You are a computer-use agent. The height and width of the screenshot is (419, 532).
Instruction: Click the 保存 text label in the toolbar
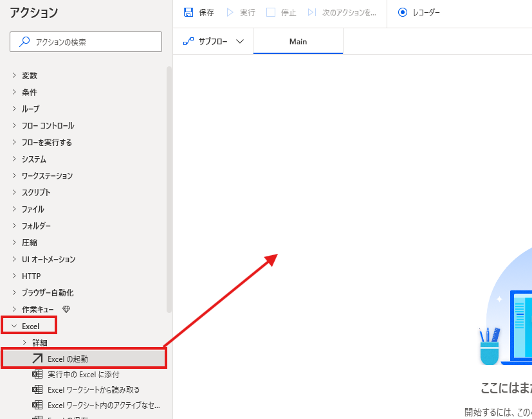[206, 13]
